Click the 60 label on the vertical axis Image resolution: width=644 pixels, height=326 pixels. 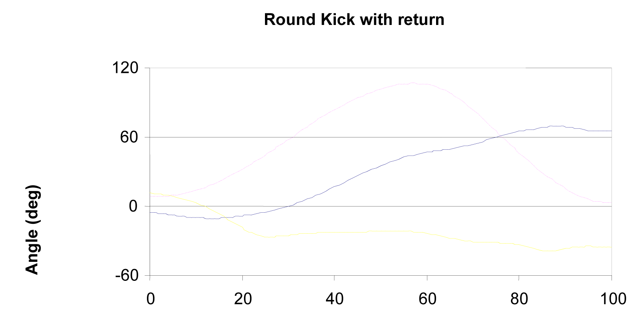click(x=130, y=137)
